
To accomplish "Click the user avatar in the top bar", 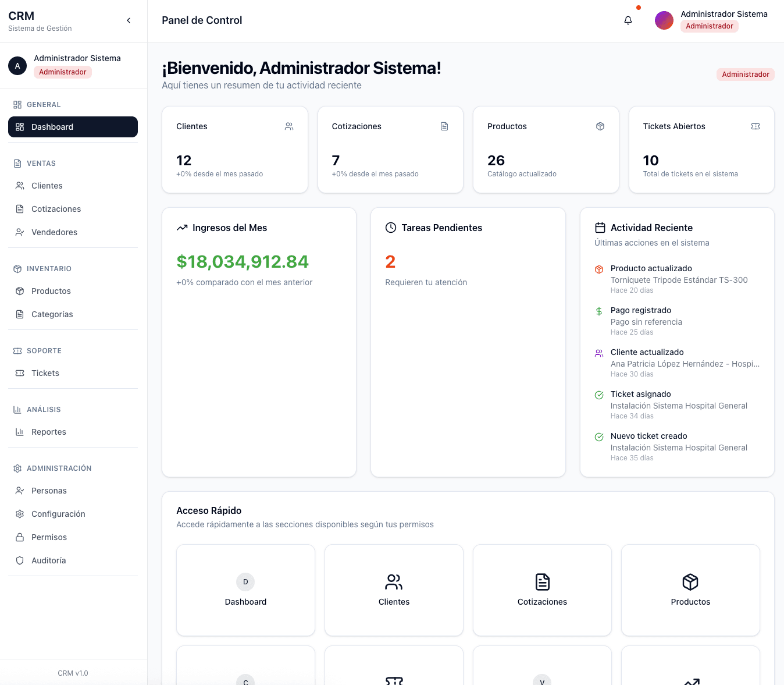I will click(664, 20).
